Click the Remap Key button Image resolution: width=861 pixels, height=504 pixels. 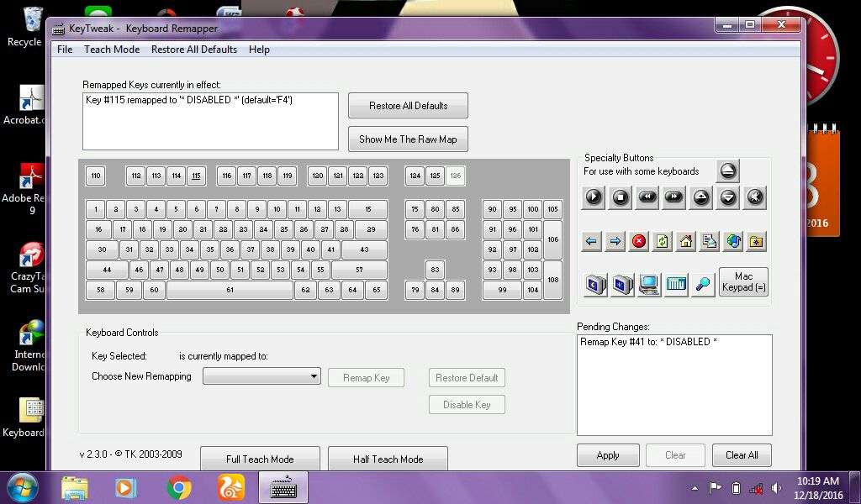pos(367,377)
